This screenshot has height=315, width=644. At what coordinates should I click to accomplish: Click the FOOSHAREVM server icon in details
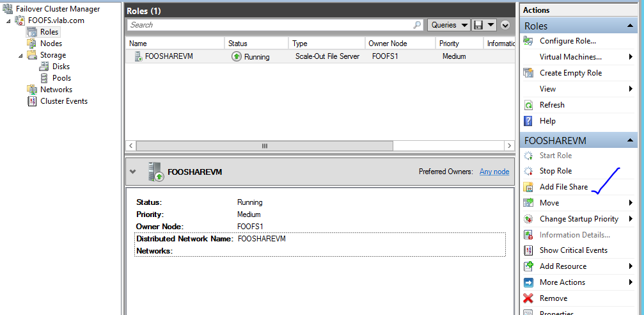click(155, 172)
